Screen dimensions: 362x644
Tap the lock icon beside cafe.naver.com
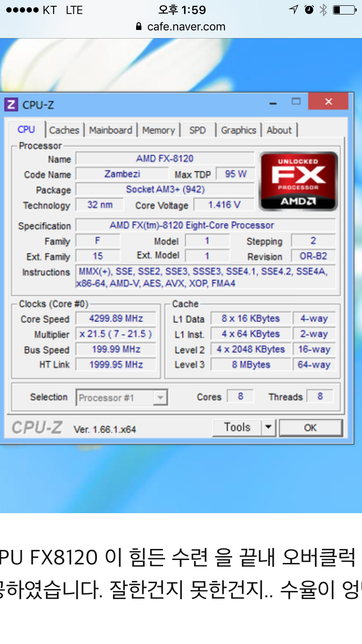pyautogui.click(x=139, y=27)
